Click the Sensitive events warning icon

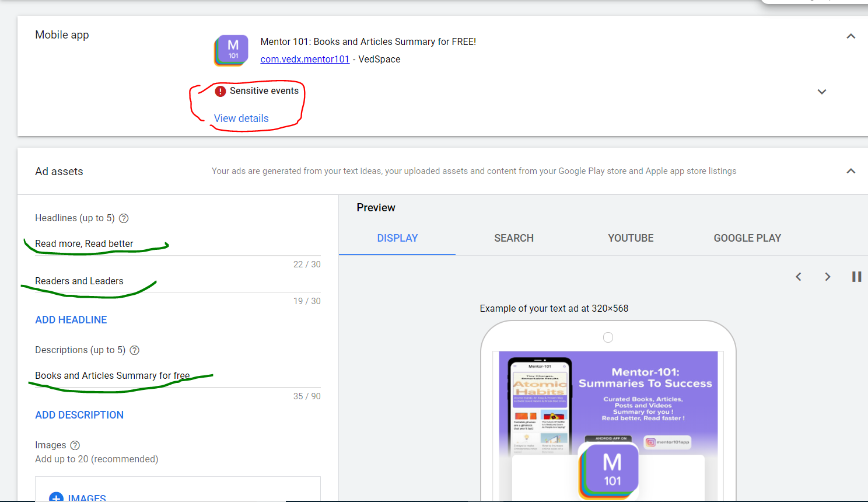220,91
